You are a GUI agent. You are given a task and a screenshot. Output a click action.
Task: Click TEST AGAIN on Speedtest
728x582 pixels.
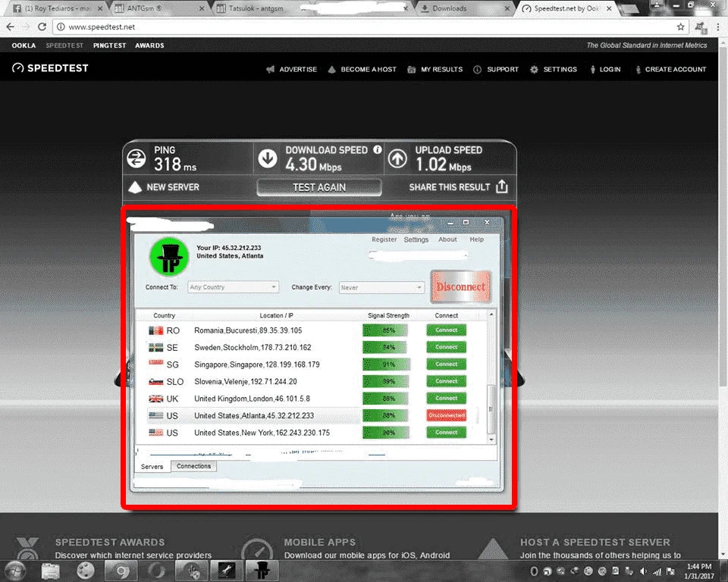[319, 187]
